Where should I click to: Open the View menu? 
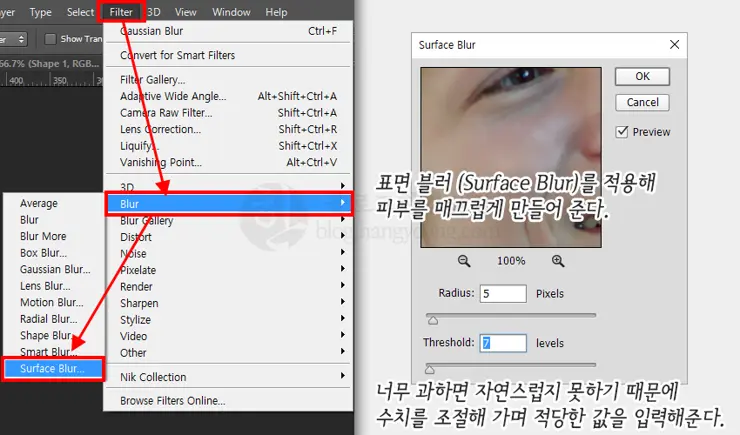pyautogui.click(x=185, y=12)
